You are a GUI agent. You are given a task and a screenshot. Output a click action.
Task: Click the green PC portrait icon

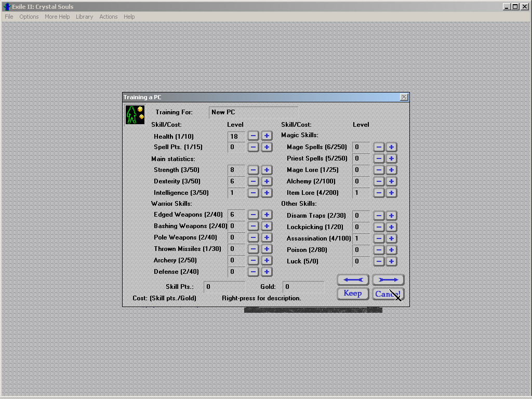[135, 115]
